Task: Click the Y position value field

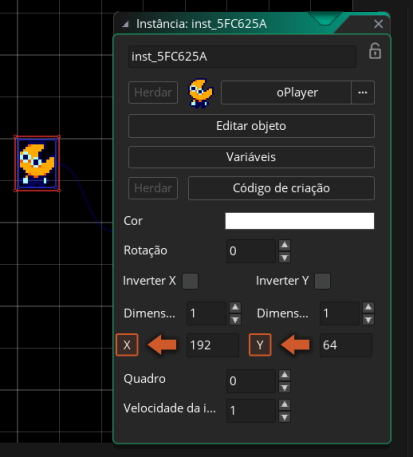Action: pos(346,345)
